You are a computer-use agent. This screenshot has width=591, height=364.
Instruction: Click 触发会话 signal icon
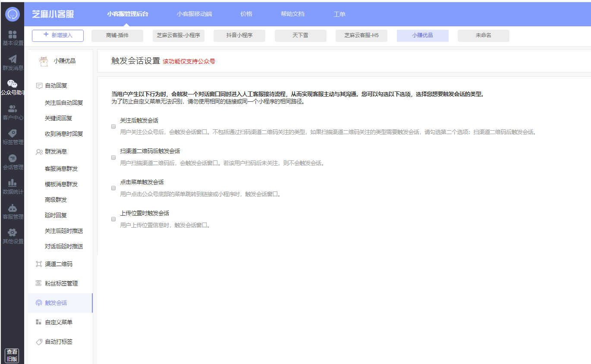[39, 303]
